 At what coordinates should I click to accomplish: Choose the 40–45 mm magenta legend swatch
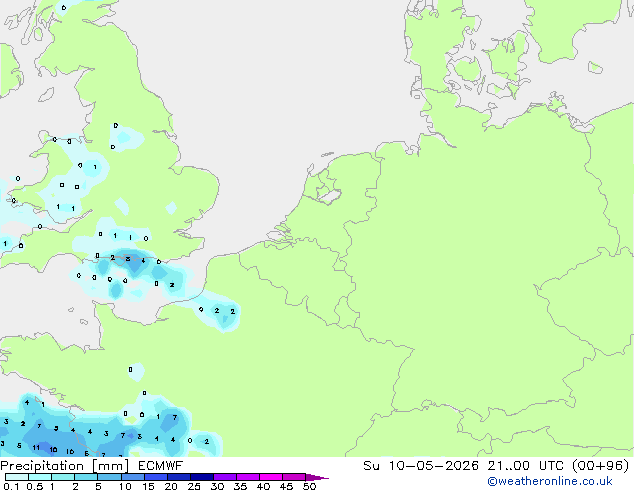coord(271,477)
